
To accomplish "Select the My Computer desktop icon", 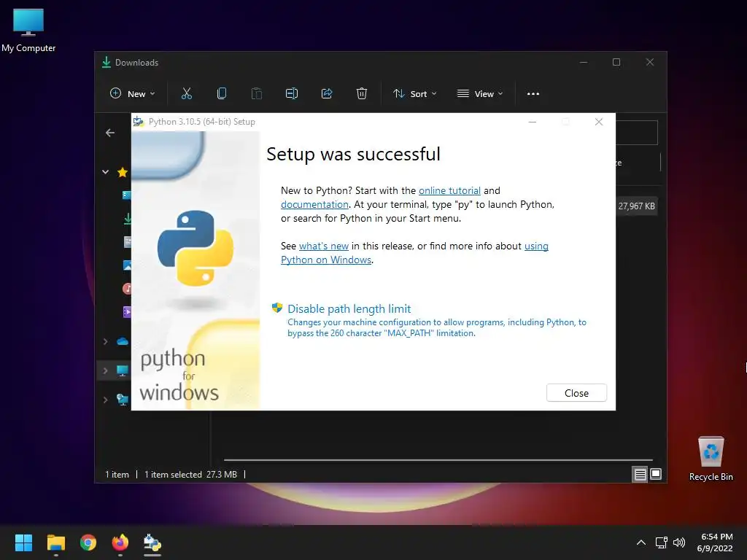I will tap(28, 31).
